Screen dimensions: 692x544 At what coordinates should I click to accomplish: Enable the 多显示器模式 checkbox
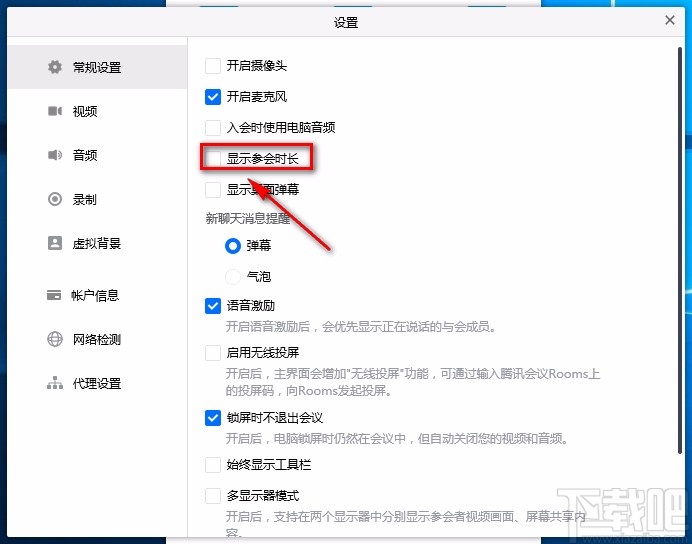tap(213, 495)
